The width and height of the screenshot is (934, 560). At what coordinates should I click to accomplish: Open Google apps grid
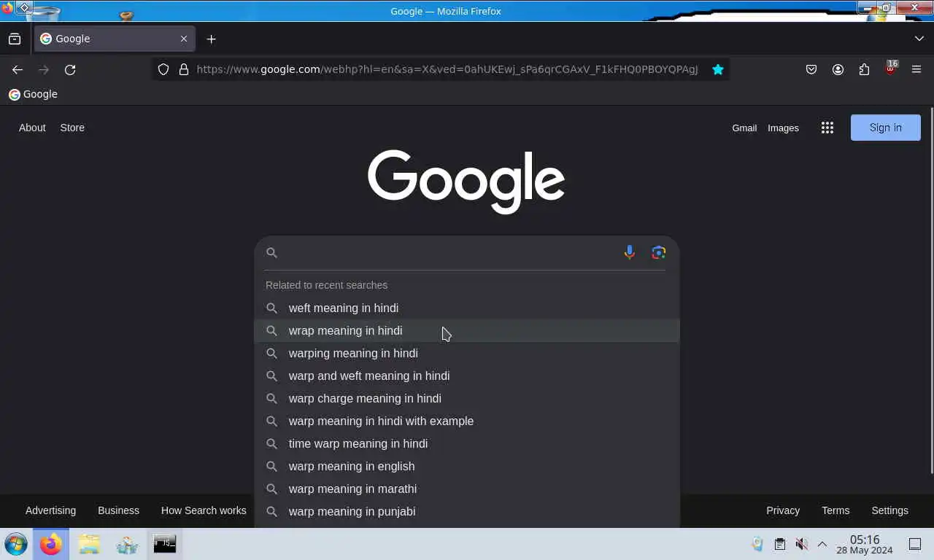pyautogui.click(x=827, y=128)
